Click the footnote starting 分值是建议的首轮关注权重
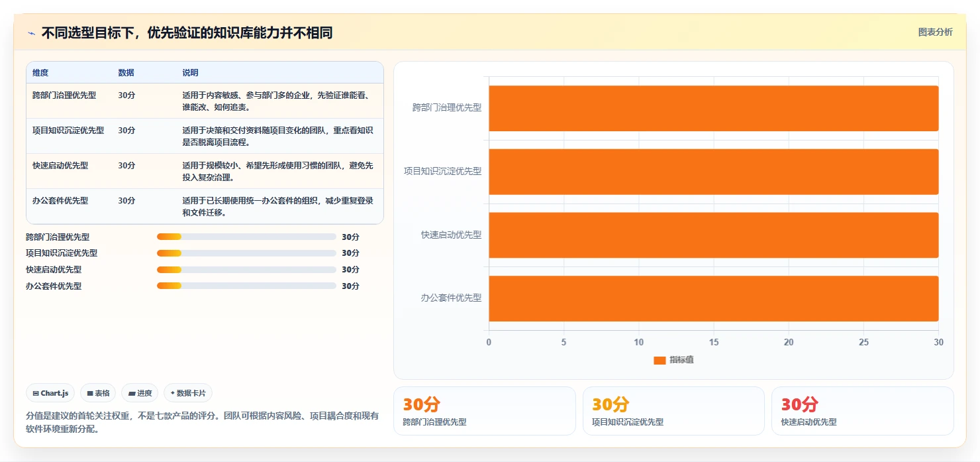Viewport: 980px width, 462px height. 203,422
